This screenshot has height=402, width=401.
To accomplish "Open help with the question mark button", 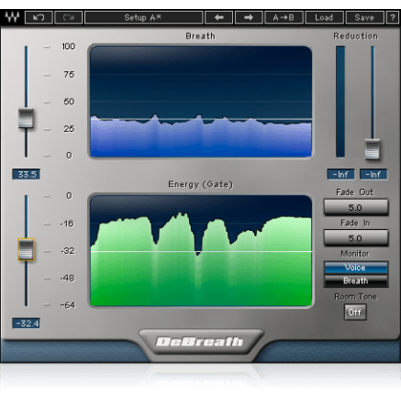I will 392,17.
